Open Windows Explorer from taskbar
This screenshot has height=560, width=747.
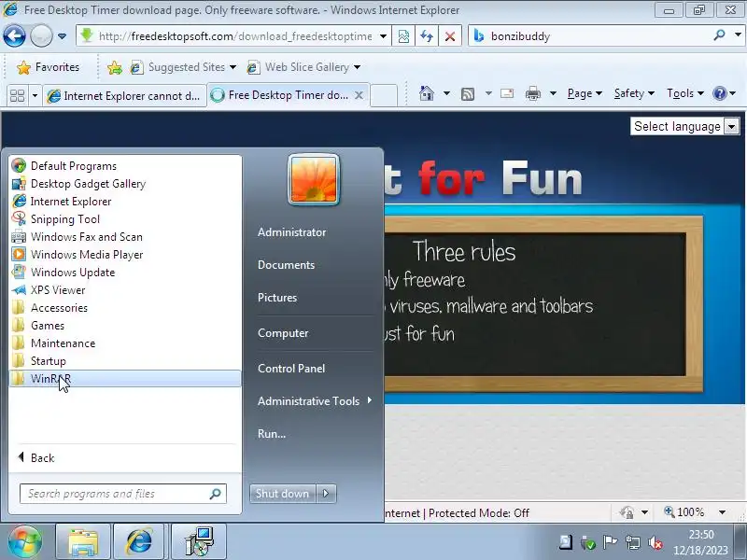(83, 542)
